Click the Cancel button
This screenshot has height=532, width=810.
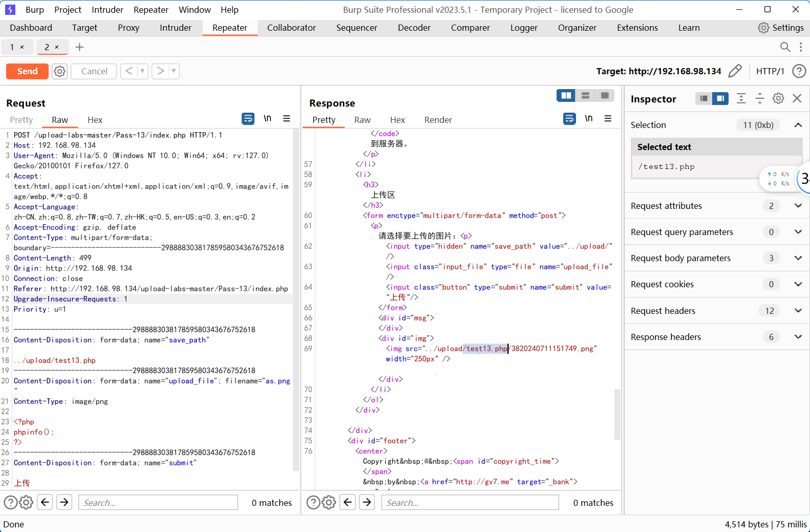[x=94, y=71]
